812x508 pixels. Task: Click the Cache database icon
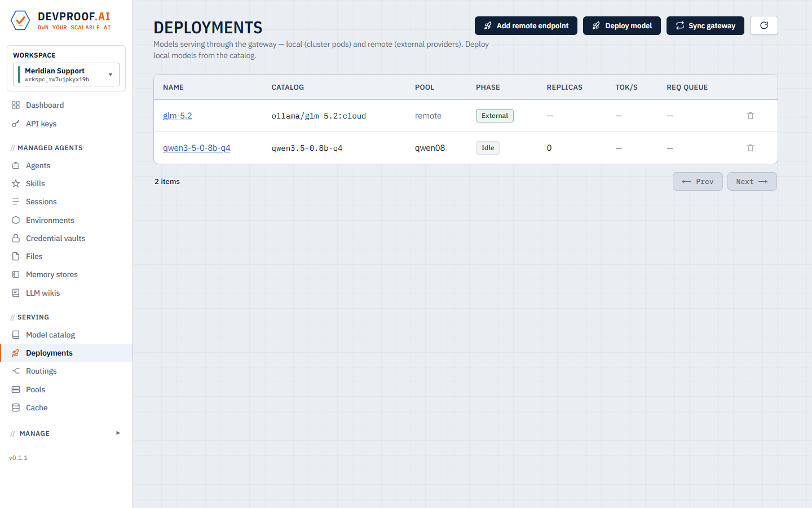[x=16, y=408]
